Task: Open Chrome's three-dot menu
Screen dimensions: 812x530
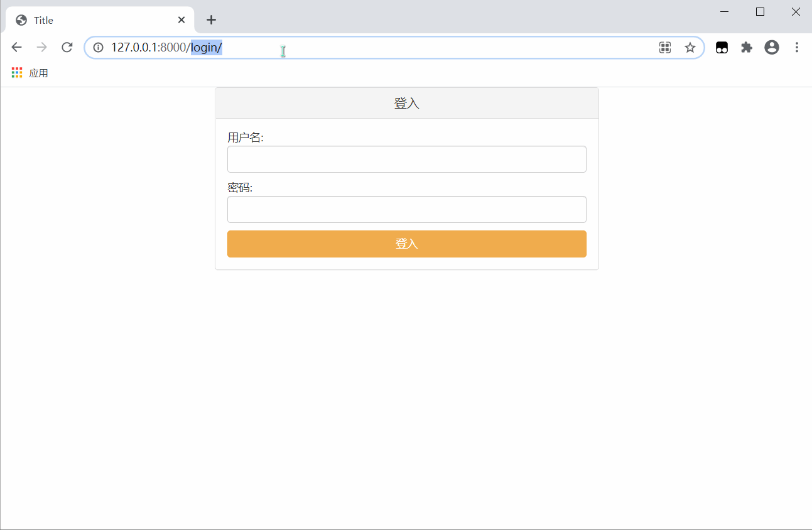Action: tap(797, 48)
